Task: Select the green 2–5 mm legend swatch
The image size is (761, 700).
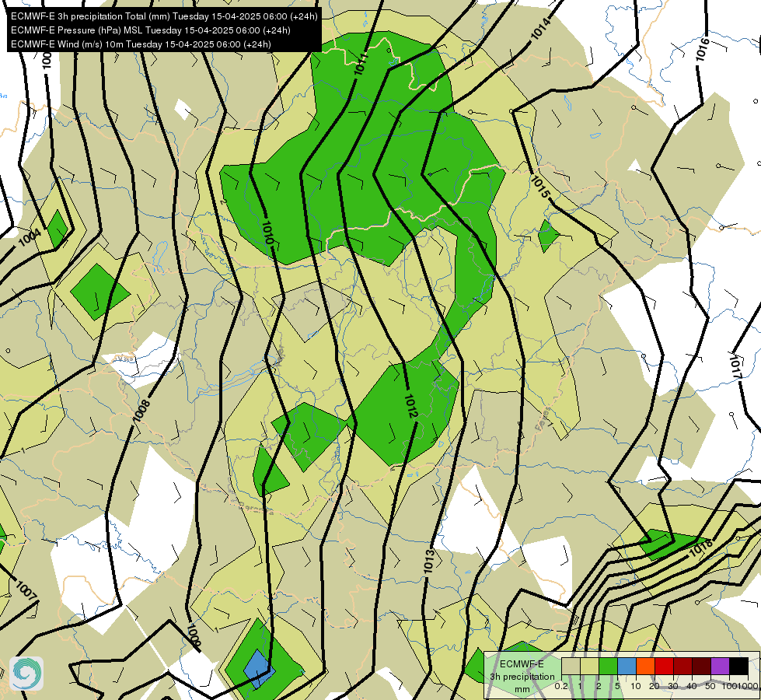Action: (608, 667)
